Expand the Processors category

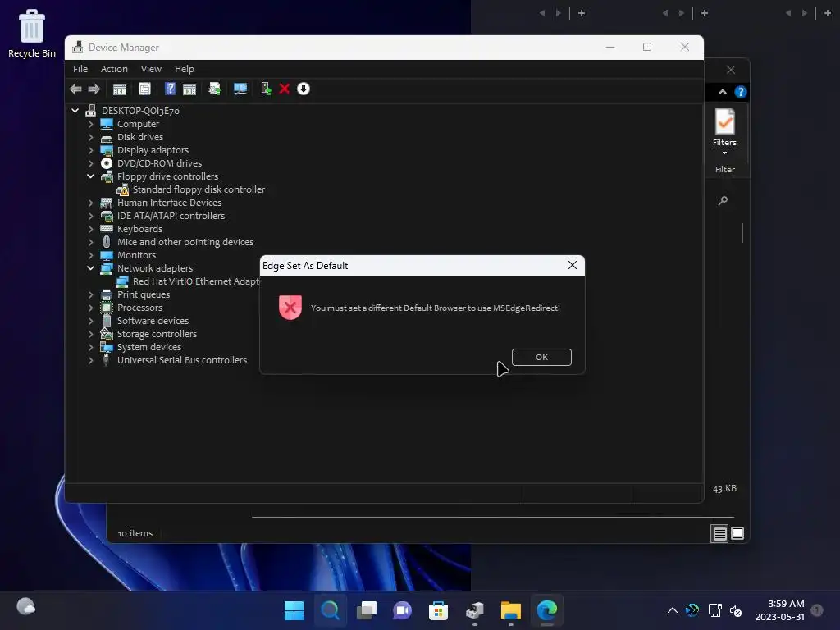[90, 308]
